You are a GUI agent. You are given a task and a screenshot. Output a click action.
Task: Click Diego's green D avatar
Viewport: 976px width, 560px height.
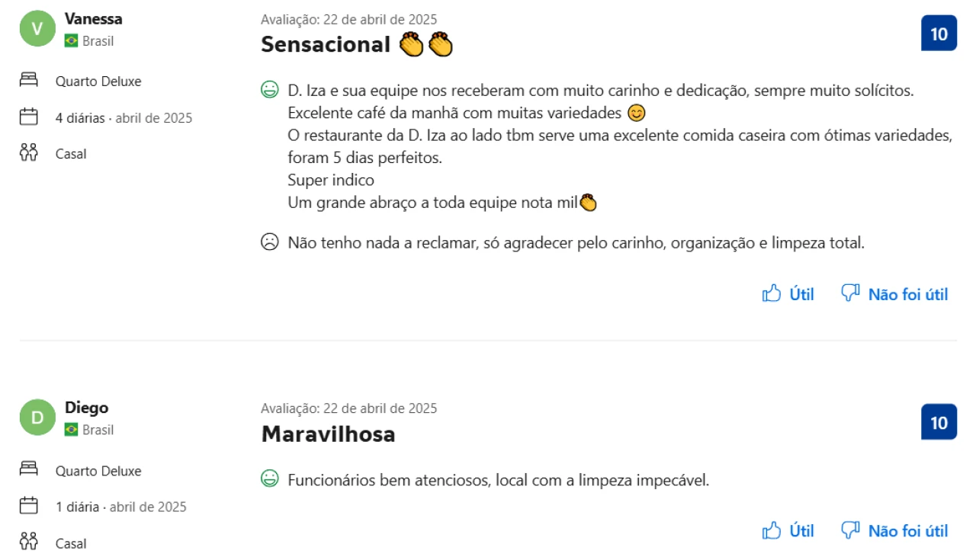click(37, 417)
